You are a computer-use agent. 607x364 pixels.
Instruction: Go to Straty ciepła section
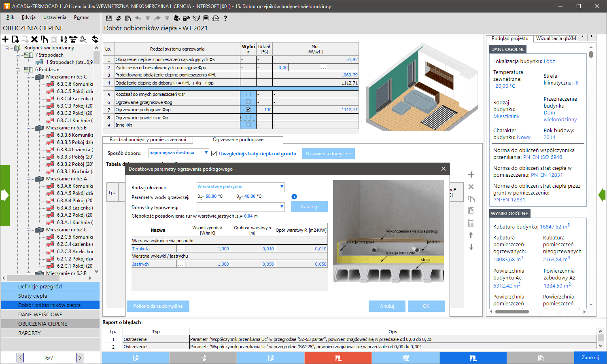pyautogui.click(x=50, y=296)
